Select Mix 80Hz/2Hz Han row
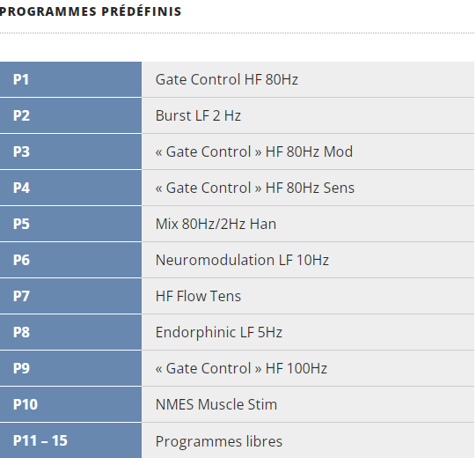476x458 pixels. (308, 225)
